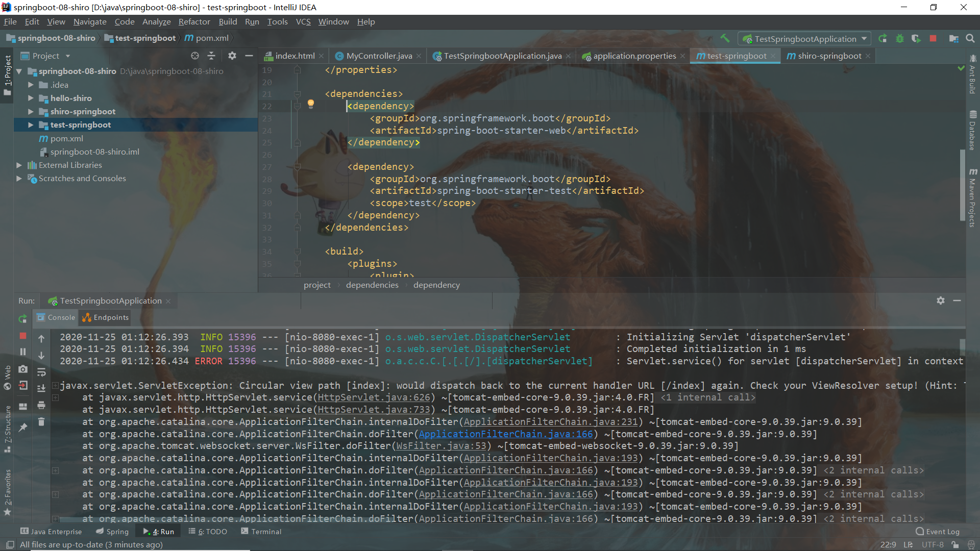
Task: Open the Refactor menu
Action: 194,22
